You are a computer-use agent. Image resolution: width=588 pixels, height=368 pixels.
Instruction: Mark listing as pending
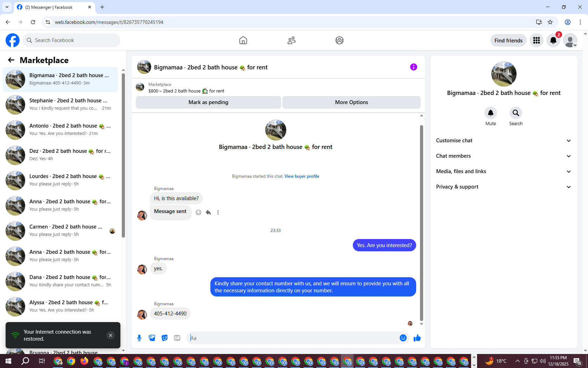pos(208,102)
